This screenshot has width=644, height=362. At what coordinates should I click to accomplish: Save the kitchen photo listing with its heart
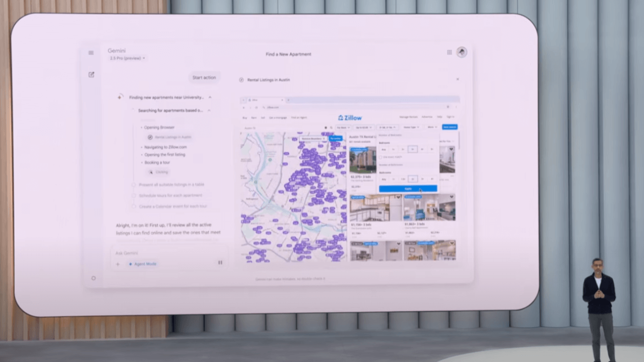coord(398,197)
